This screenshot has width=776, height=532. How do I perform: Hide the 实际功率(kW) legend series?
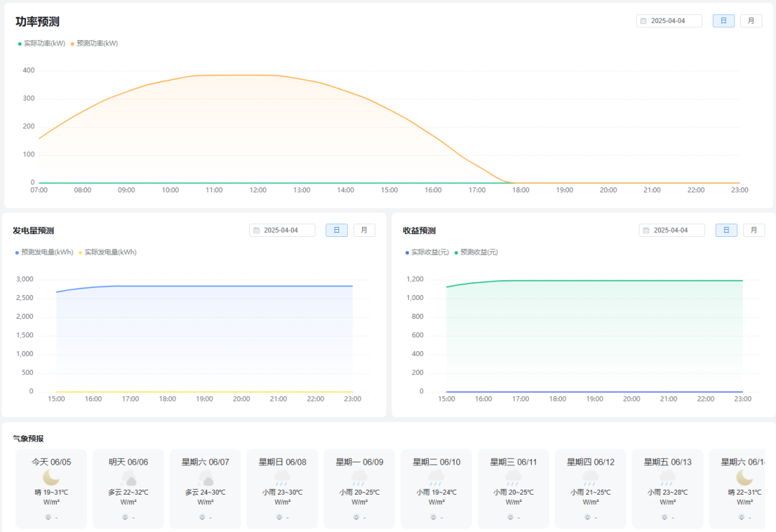pos(42,44)
